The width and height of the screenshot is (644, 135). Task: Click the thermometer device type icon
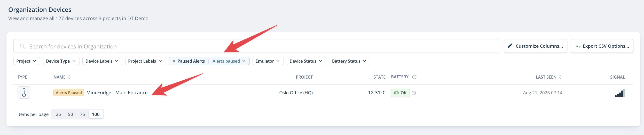(24, 92)
